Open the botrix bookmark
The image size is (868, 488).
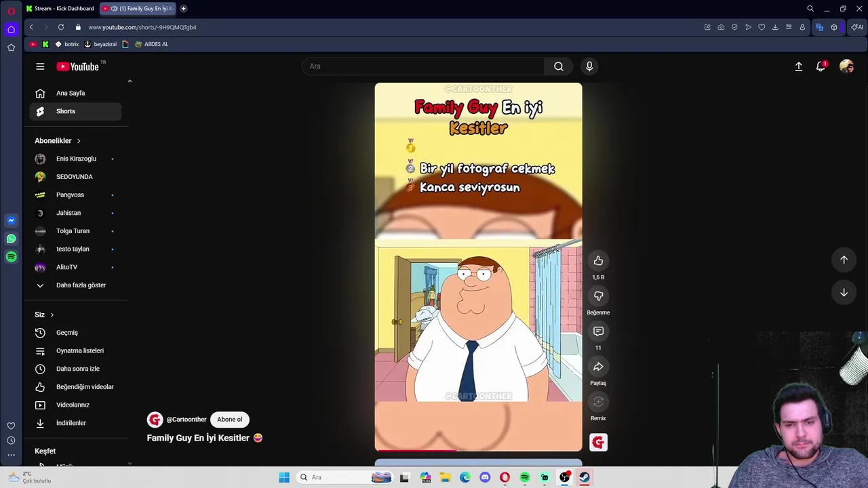67,44
